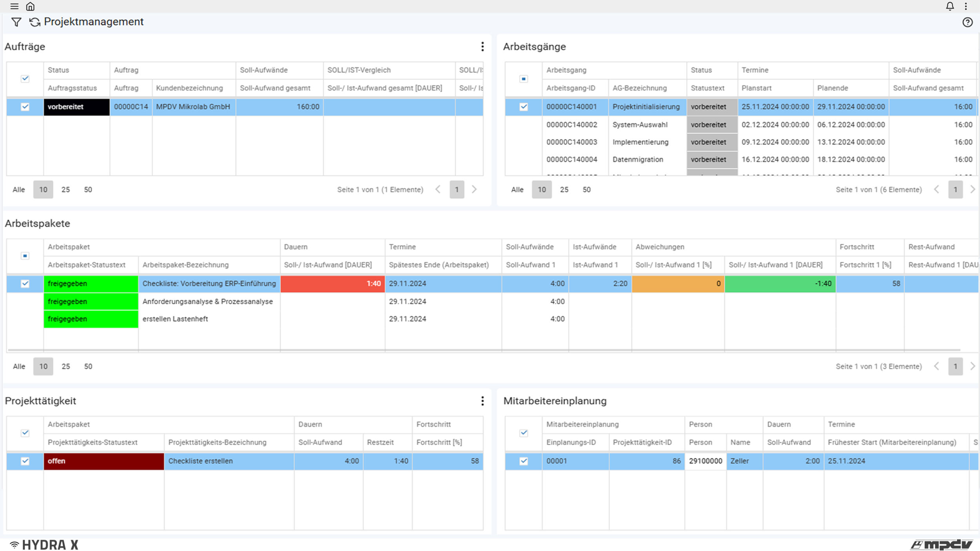Go to the home screen icon
980x551 pixels.
pos(30,6)
